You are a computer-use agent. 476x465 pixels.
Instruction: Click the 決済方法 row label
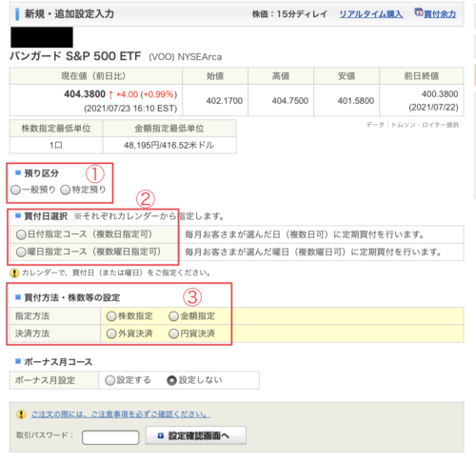[32, 334]
